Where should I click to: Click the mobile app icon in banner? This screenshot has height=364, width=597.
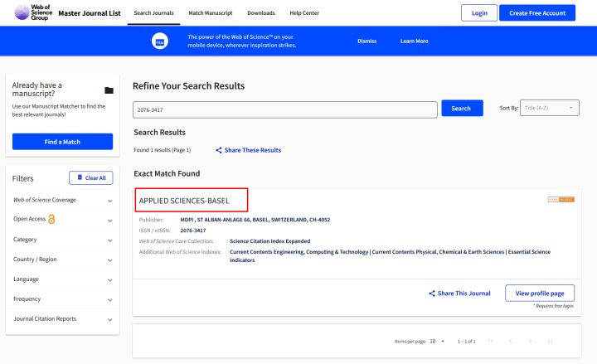coord(160,41)
